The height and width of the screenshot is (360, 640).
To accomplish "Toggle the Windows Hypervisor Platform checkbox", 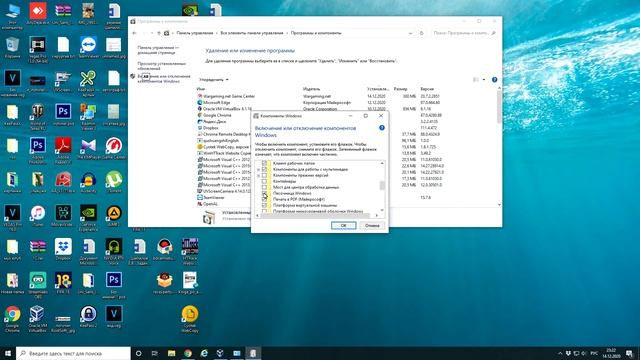I will [x=264, y=211].
